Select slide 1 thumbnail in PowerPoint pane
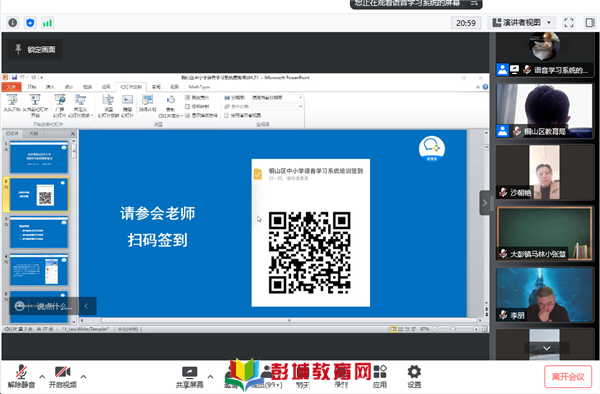This screenshot has height=394, width=600. (x=39, y=158)
